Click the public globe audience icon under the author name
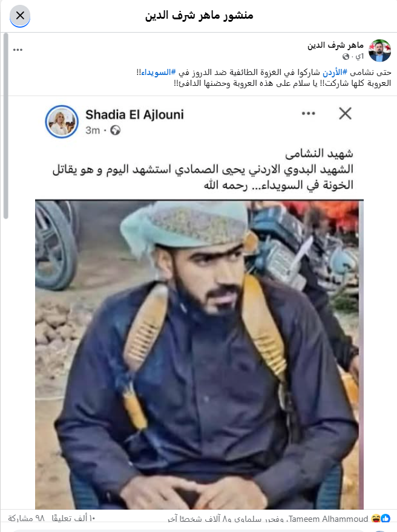Screen dimensions: 397x532 346,56
